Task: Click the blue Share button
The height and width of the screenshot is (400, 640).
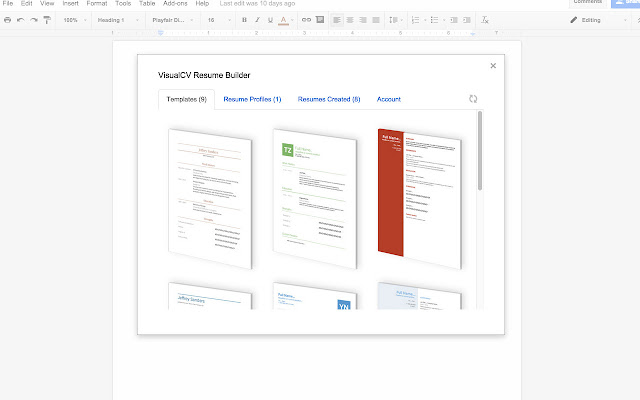Action: click(x=625, y=3)
